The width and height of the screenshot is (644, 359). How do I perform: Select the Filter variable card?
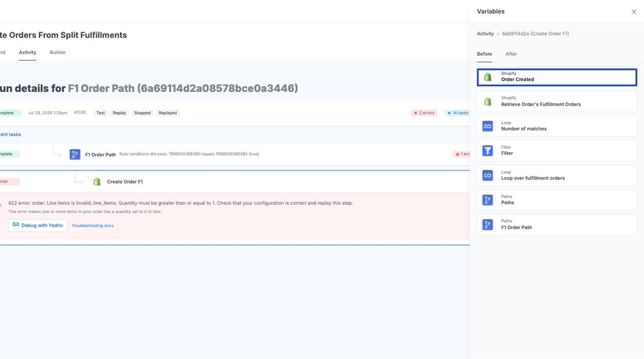pyautogui.click(x=557, y=150)
